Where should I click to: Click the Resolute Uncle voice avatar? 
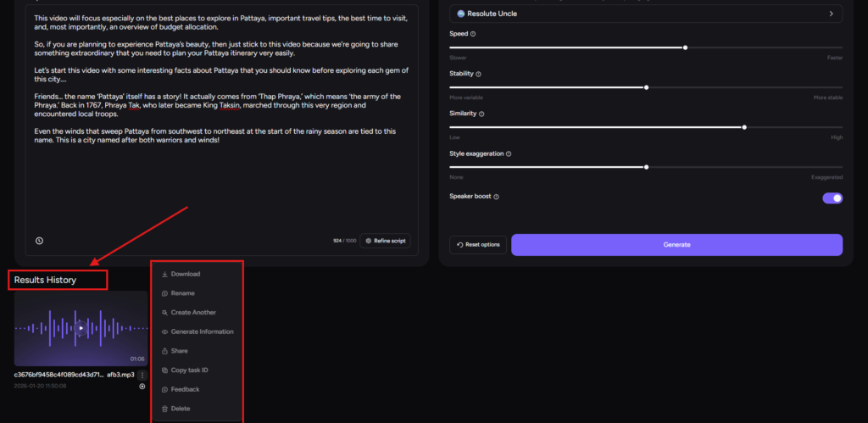(x=460, y=14)
